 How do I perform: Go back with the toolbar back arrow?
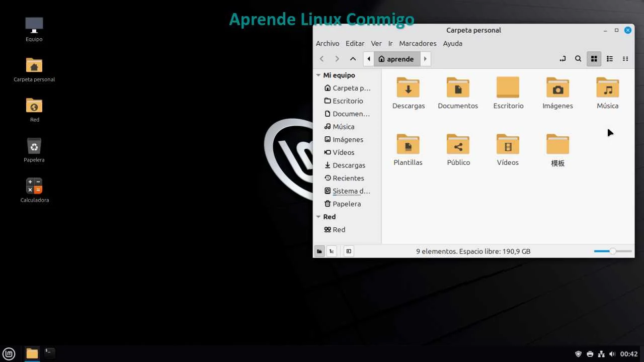tap(322, 59)
